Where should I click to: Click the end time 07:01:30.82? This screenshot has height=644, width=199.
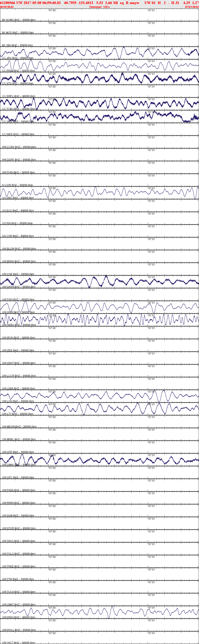[x=192, y=7]
